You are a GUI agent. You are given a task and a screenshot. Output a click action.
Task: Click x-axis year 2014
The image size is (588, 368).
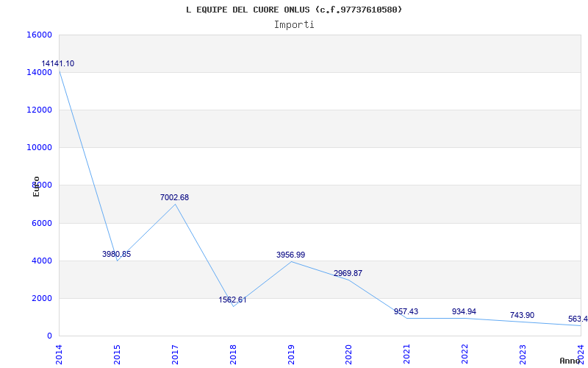click(x=59, y=354)
